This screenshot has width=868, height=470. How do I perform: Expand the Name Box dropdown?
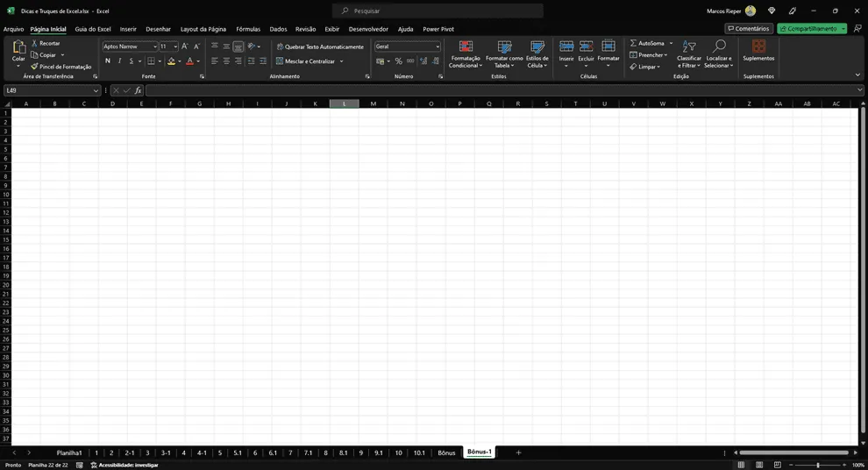96,90
